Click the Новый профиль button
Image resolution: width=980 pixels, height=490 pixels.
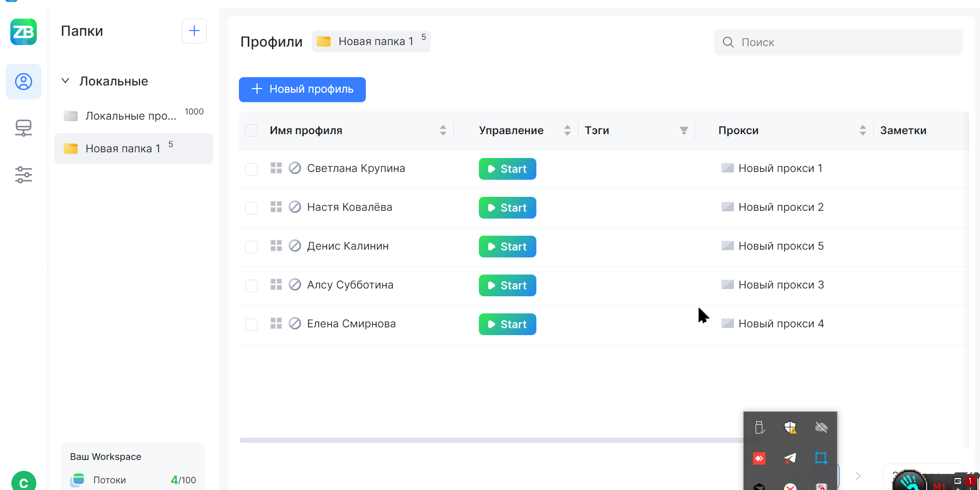coord(302,90)
